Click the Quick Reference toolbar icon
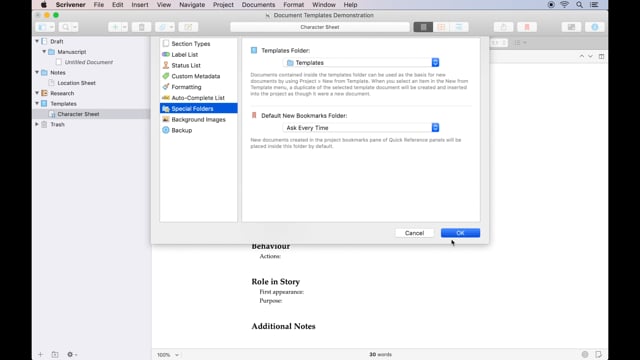The image size is (640, 360). point(188,27)
